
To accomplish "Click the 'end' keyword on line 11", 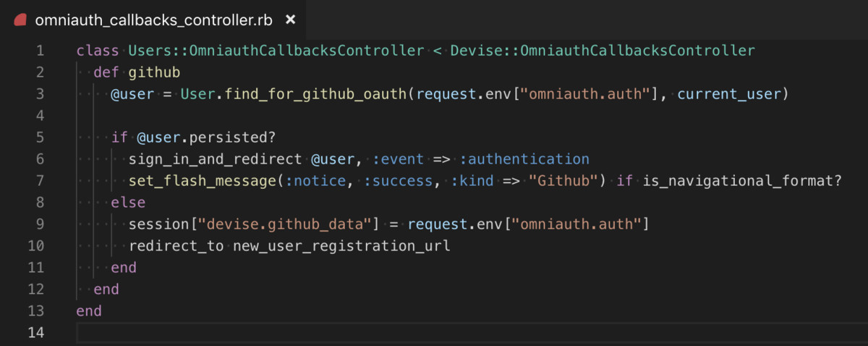I will click(124, 268).
